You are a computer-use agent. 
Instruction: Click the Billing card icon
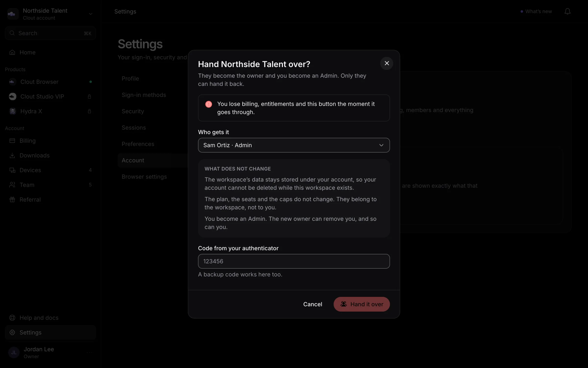point(12,141)
